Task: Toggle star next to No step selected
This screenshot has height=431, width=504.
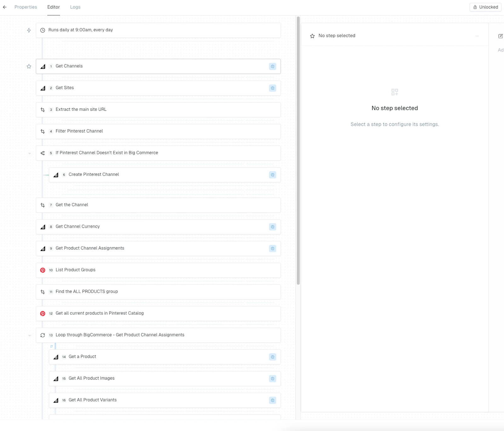Action: point(312,36)
